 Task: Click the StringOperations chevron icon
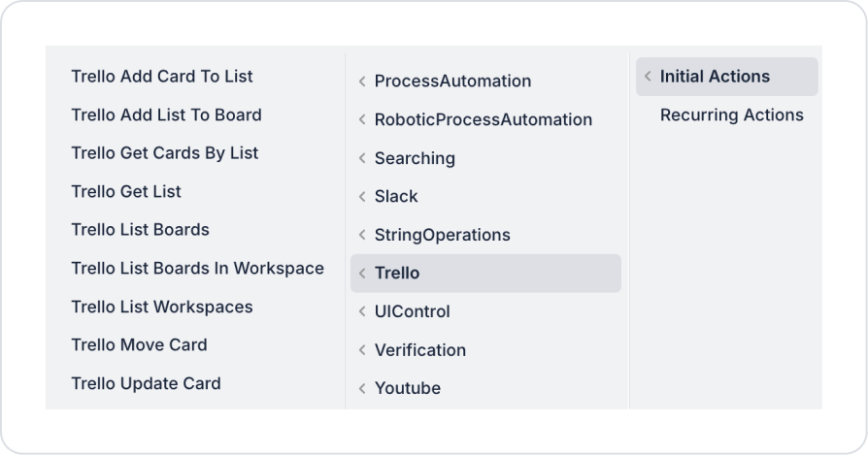362,235
